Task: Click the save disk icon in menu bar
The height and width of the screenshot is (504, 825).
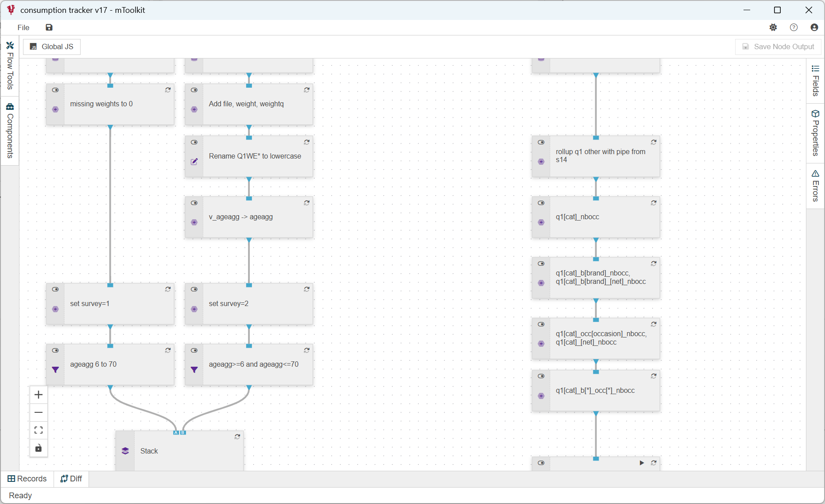Action: (x=49, y=27)
